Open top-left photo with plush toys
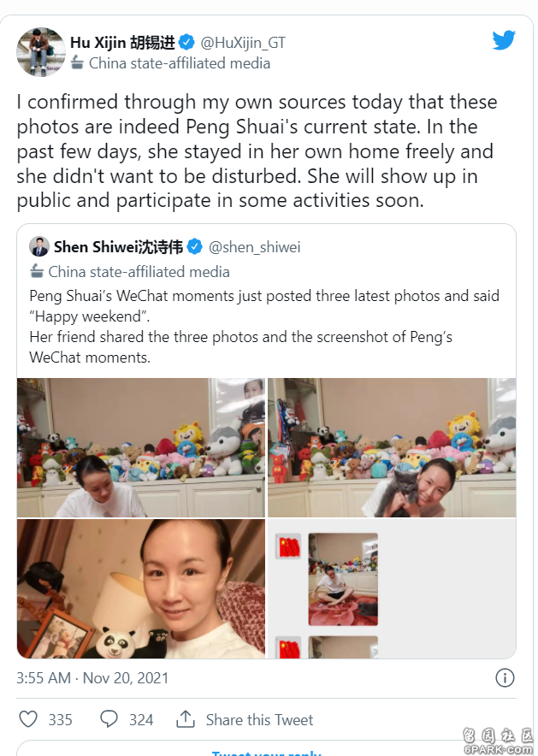This screenshot has width=538, height=756. click(x=141, y=447)
